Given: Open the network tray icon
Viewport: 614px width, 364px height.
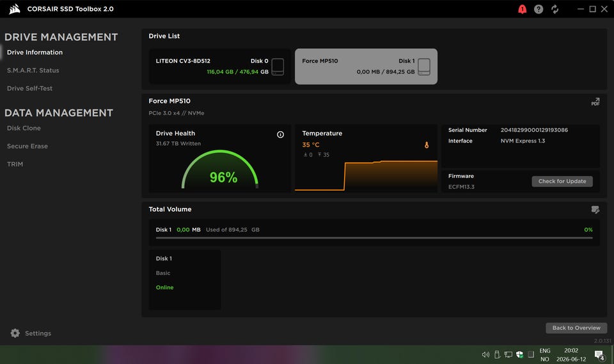Looking at the screenshot, I should click(508, 354).
